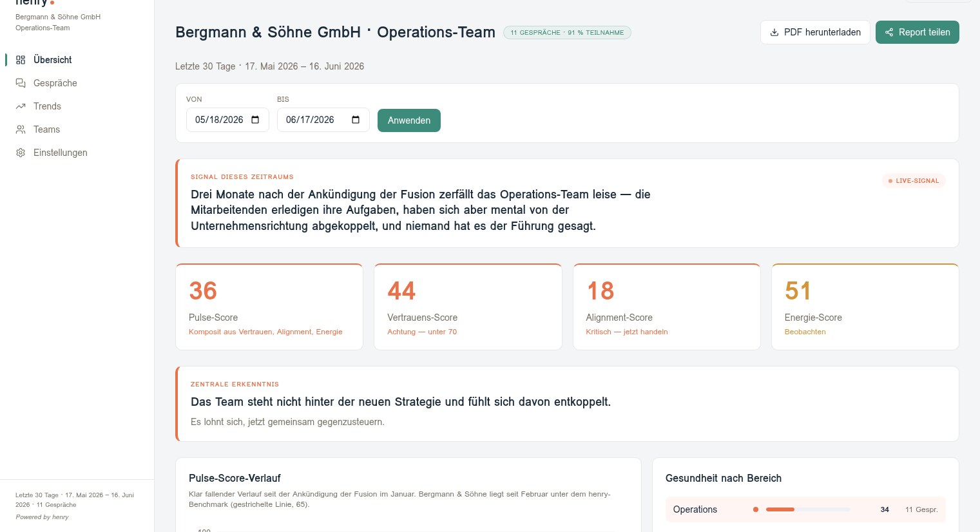
Task: Click the text Achtung — unter 70
Action: [422, 332]
